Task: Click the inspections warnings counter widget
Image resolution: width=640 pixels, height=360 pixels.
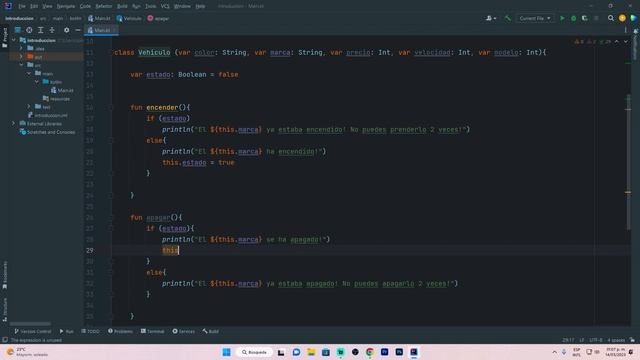Action: [593, 42]
